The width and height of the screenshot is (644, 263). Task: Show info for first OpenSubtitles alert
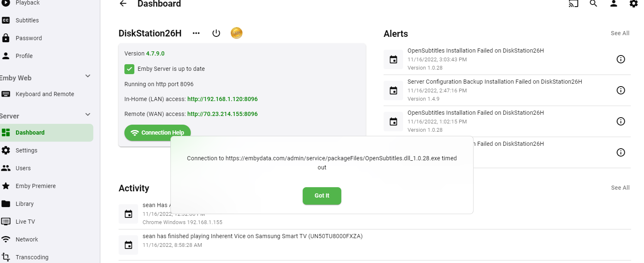click(x=621, y=59)
